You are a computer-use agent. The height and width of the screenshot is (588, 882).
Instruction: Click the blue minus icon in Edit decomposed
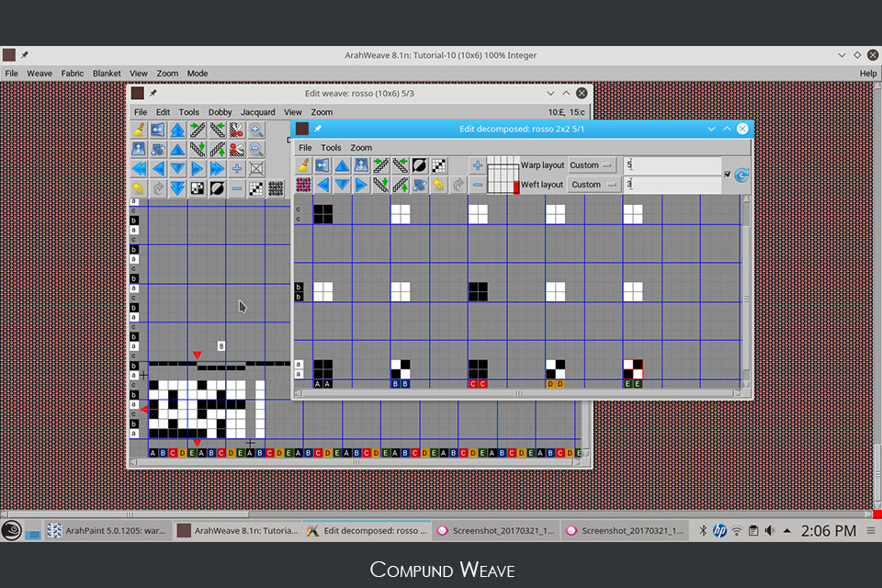[x=478, y=185]
